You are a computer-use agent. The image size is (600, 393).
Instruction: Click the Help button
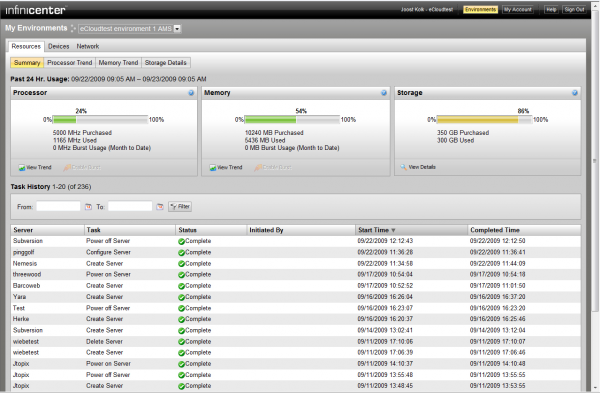coord(551,10)
